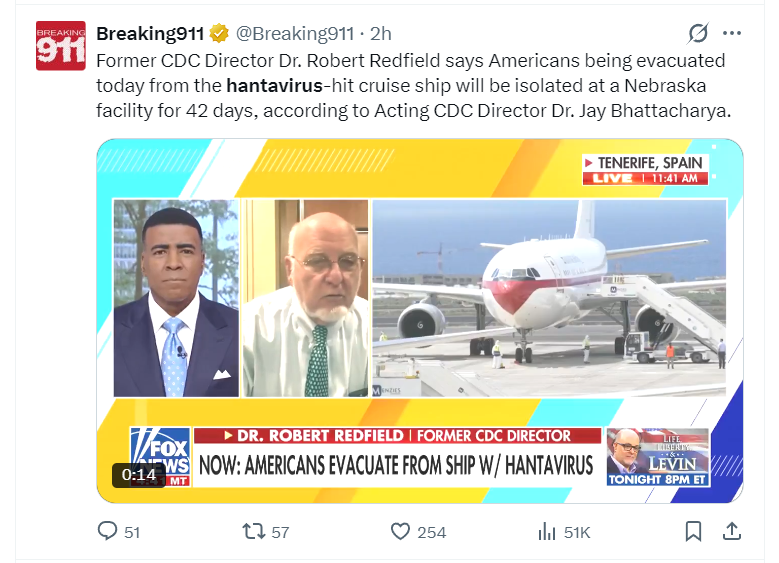Open the @Breaking911 handle link
This screenshot has width=779, height=563.
(x=295, y=34)
